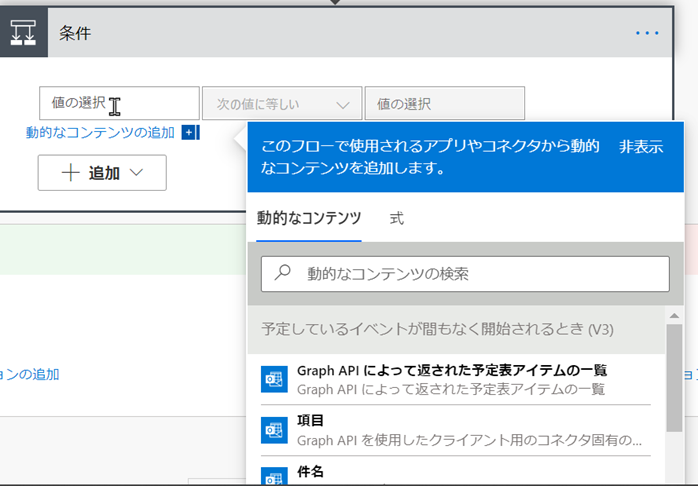Open the 次の値に等しい operator dropdown

(282, 104)
